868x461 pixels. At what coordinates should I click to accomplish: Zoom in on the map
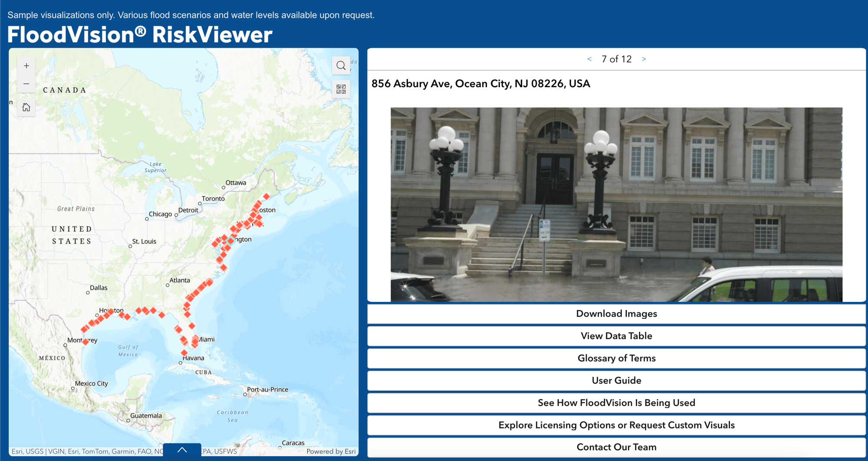[x=26, y=66]
